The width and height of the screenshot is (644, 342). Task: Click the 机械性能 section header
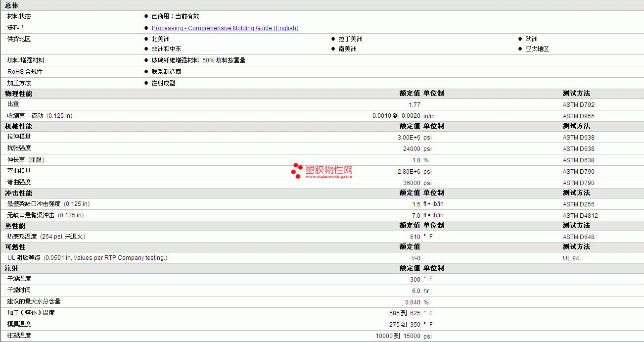pyautogui.click(x=19, y=126)
